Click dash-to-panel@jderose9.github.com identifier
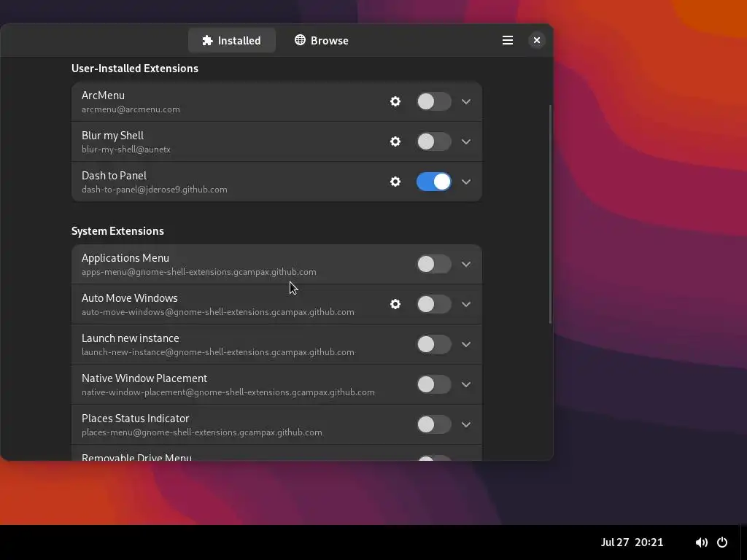 [155, 189]
